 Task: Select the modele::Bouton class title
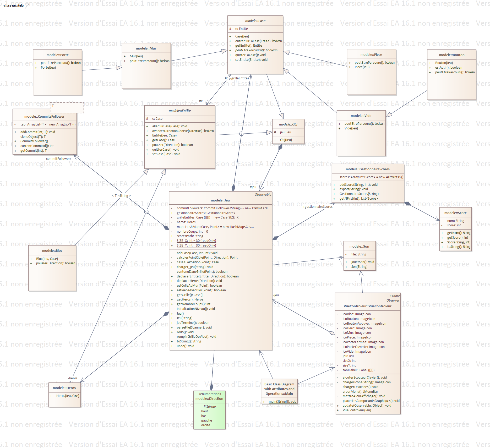(x=451, y=55)
